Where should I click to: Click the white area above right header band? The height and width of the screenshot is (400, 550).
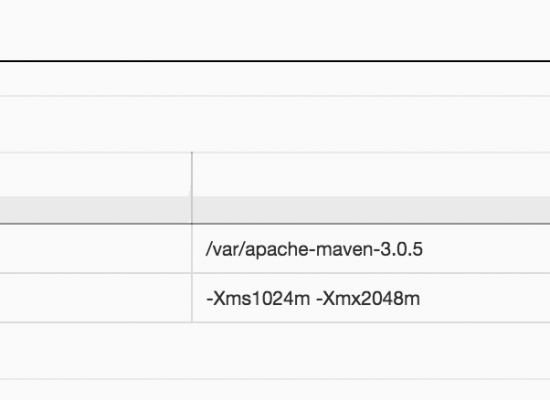click(x=371, y=175)
